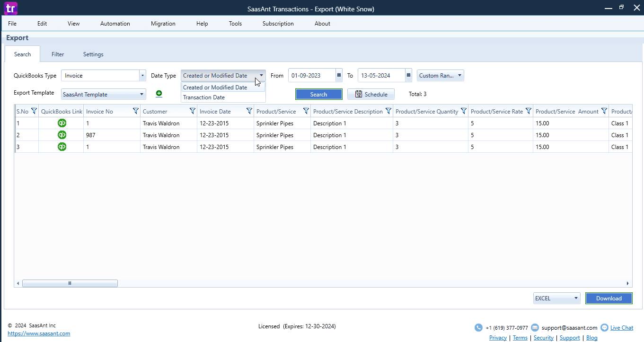Select the Search tab
The height and width of the screenshot is (342, 644).
tap(22, 54)
